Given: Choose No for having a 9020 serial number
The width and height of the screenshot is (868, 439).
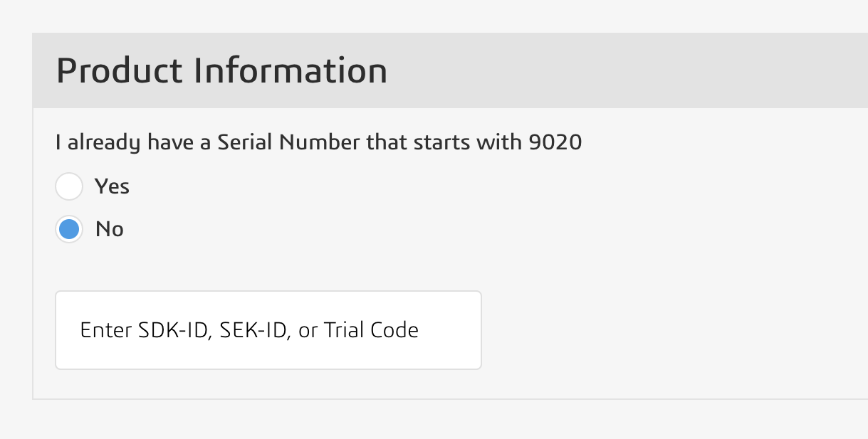Looking at the screenshot, I should [x=68, y=228].
